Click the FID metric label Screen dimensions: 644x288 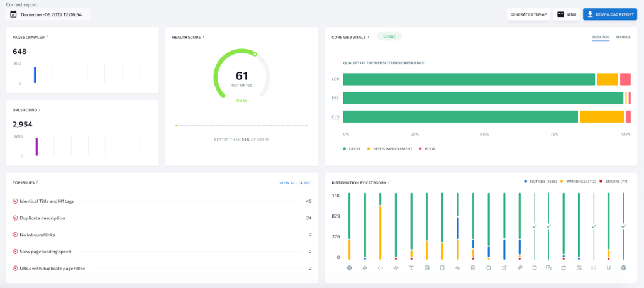click(336, 98)
